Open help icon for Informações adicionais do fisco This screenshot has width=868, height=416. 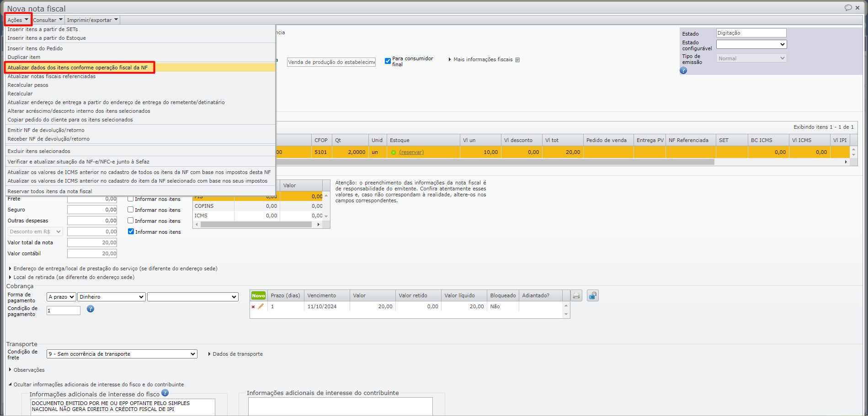(x=165, y=393)
